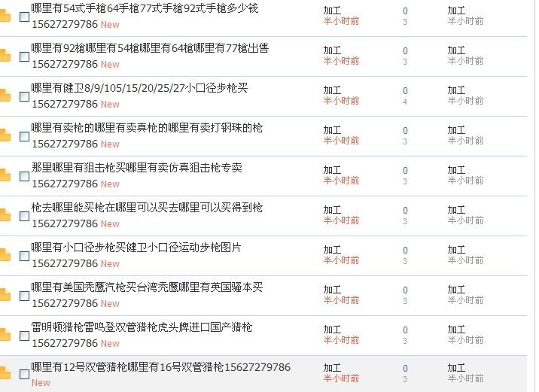This screenshot has width=539, height=392.
Task: Mark checkbox for '美国秃鹰' thread
Action: click(x=24, y=296)
